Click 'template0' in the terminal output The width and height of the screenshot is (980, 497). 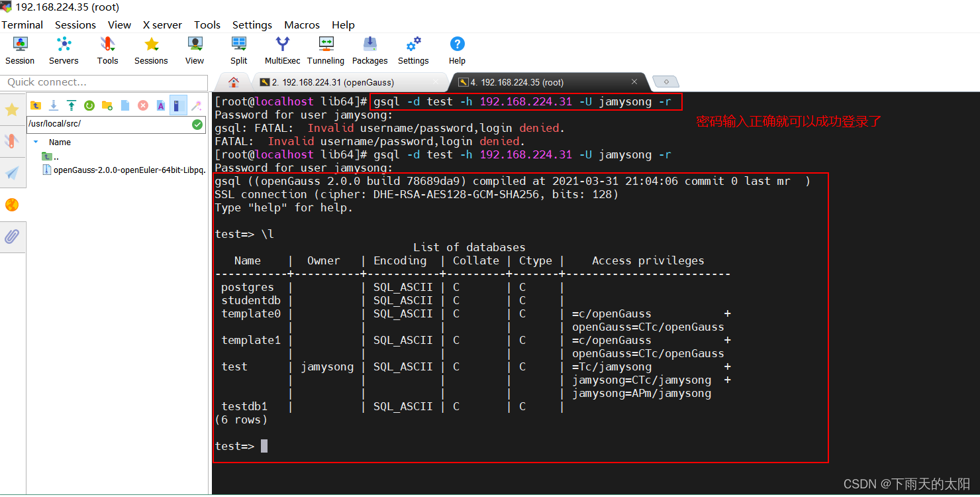tap(251, 313)
